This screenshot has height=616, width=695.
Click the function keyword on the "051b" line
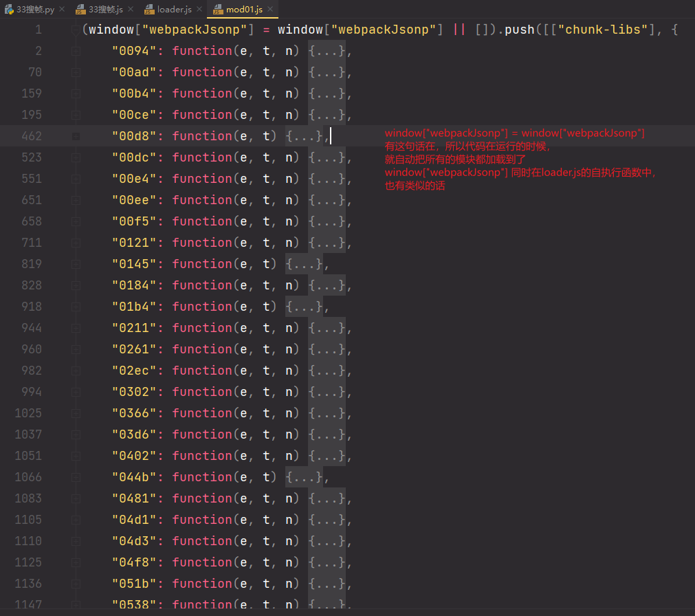(202, 584)
